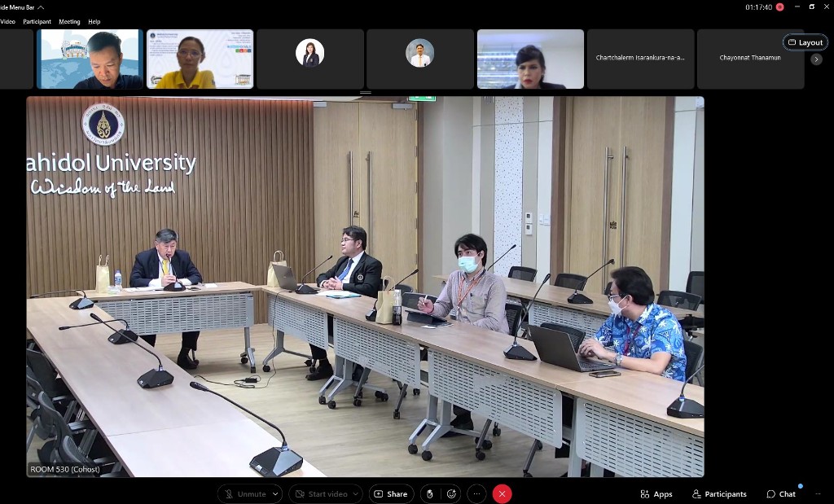The height and width of the screenshot is (504, 834).
Task: Open the Participants panel
Action: point(719,494)
